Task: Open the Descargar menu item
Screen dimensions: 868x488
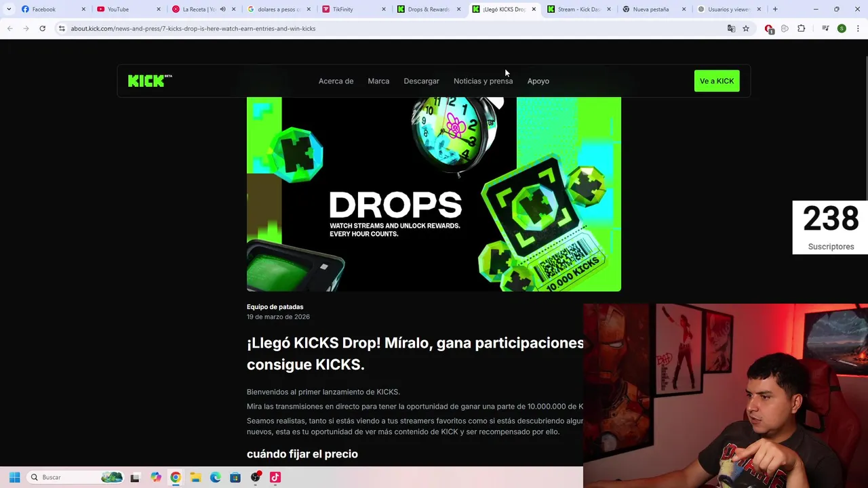Action: (421, 81)
